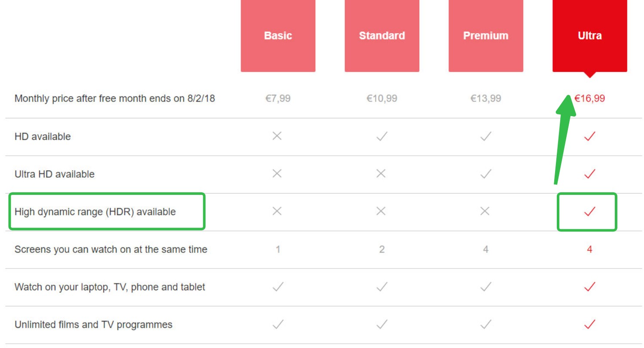Click the HD available checkmark under Standard

point(382,136)
